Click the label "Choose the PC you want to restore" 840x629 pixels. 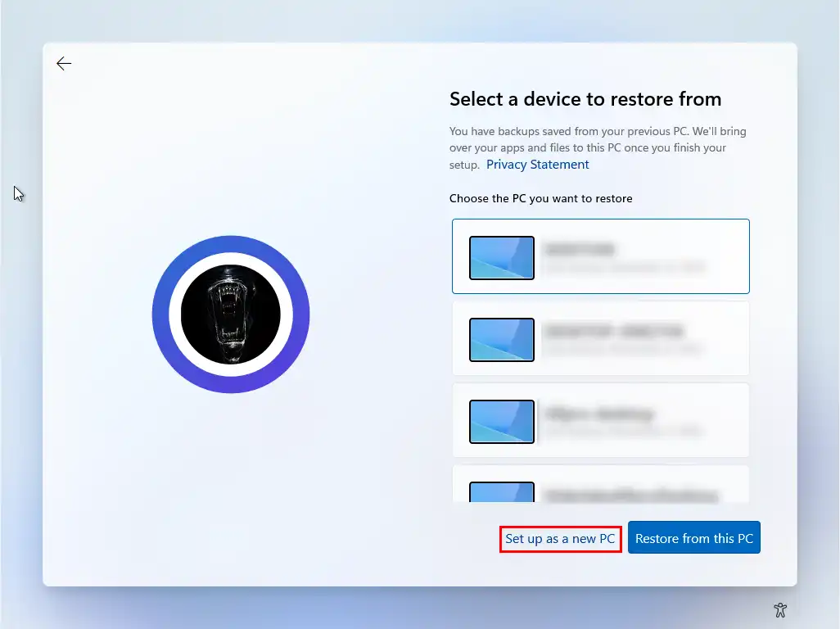[540, 198]
